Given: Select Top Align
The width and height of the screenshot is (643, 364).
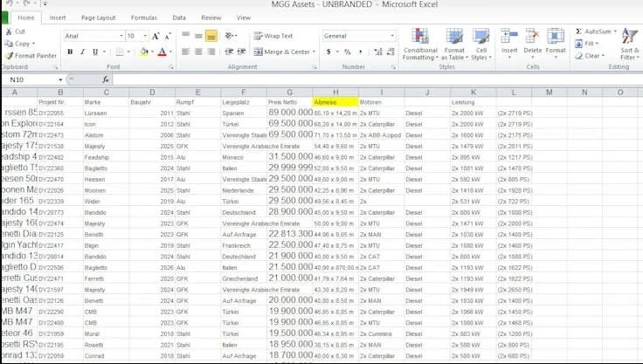Looking at the screenshot, I should 186,36.
